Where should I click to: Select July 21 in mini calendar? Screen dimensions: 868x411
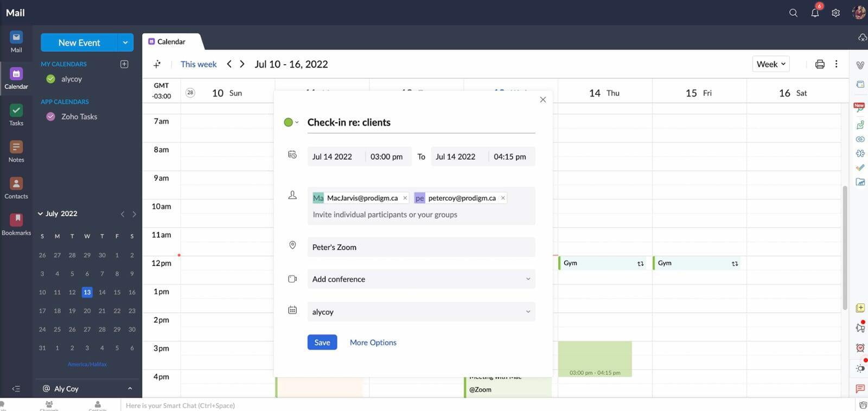[102, 311]
